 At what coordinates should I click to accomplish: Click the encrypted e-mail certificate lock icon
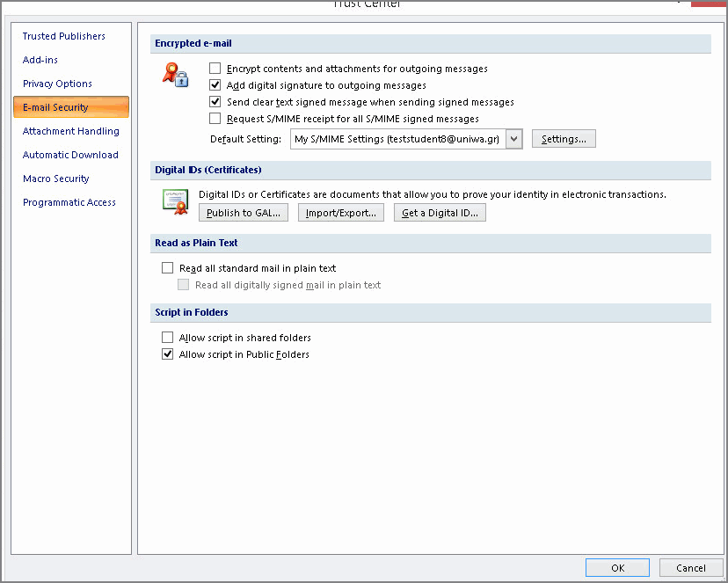(176, 75)
